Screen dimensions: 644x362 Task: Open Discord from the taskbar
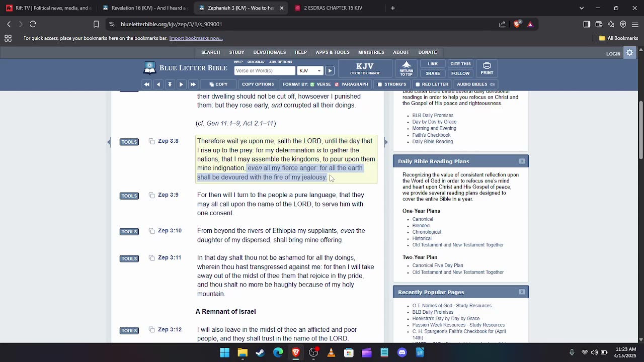(402, 352)
